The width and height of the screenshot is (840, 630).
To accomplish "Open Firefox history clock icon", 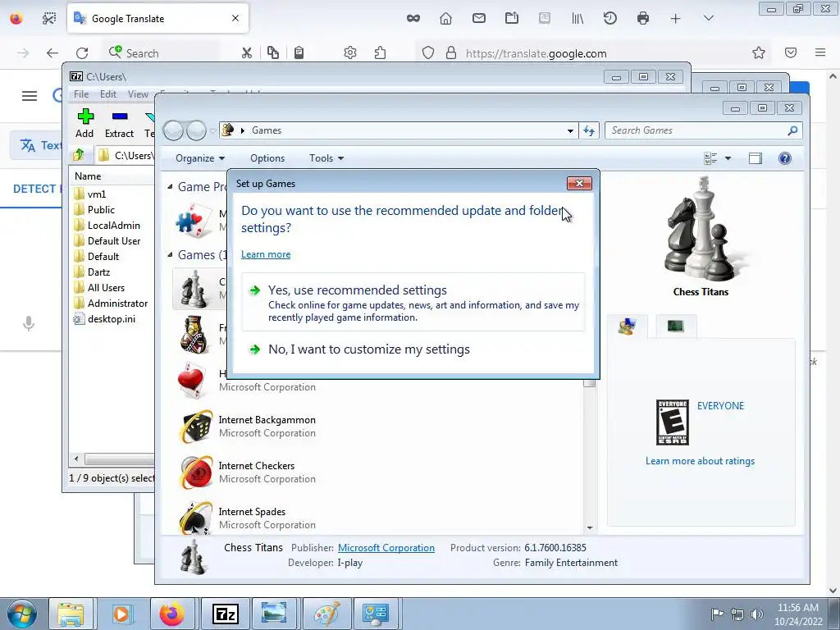I will point(610,19).
